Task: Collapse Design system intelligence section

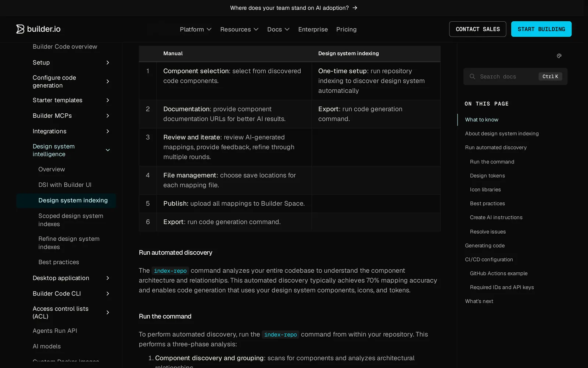Action: (x=71, y=150)
